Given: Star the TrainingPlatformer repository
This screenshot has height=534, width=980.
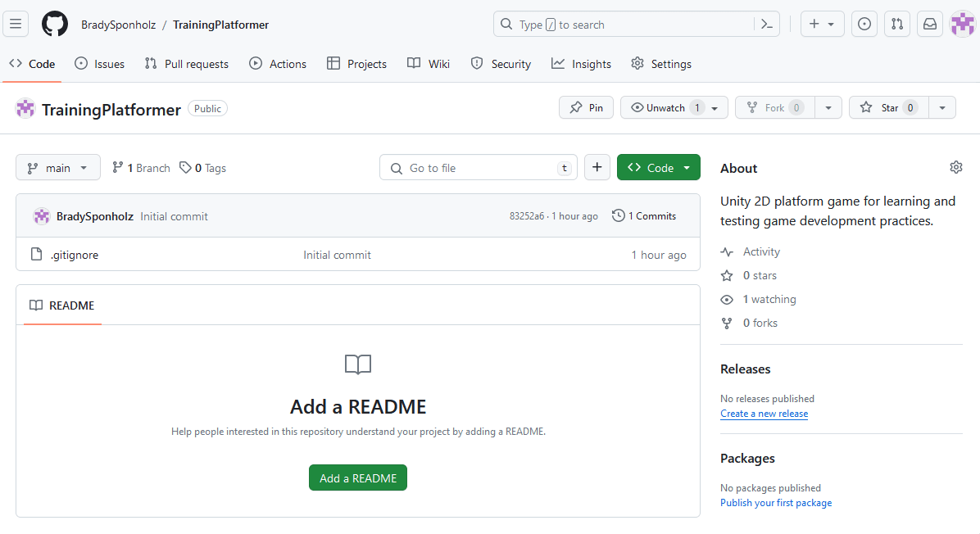Looking at the screenshot, I should click(x=887, y=107).
